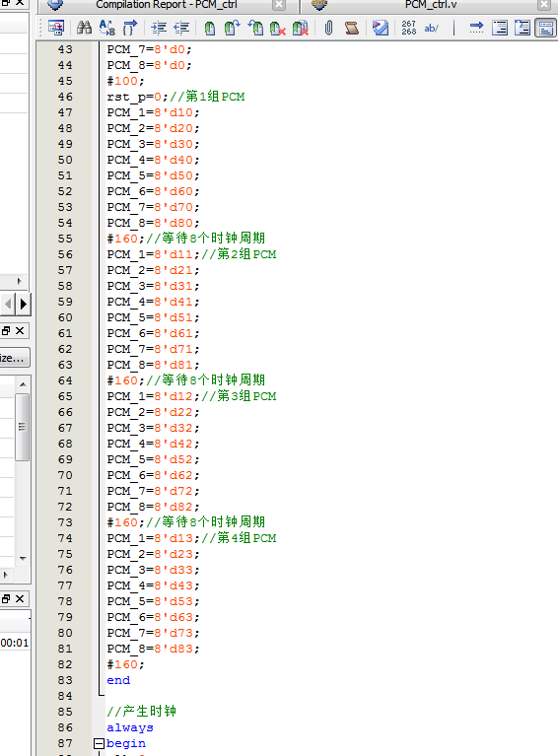Decrease indent using toolbar icon
Viewport: 558px width, 756px height.
pos(181,28)
